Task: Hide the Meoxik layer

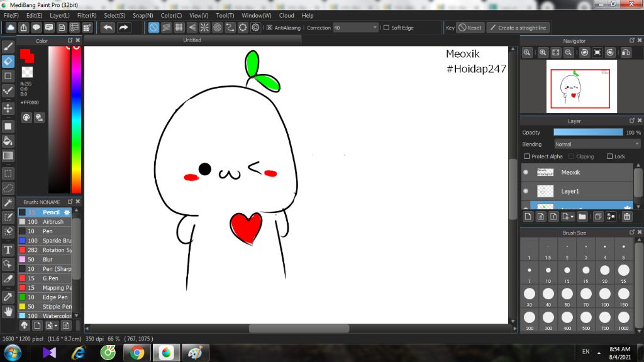Action: coord(526,172)
